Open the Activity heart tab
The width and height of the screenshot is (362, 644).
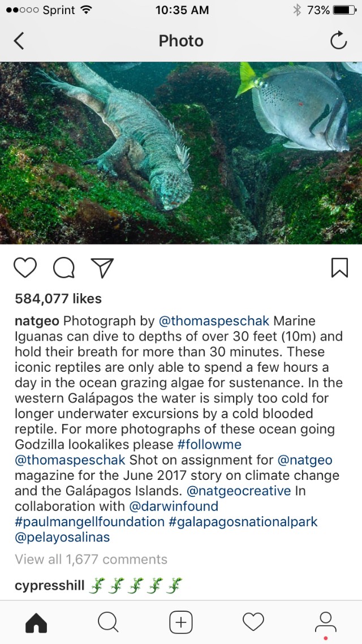point(253,622)
